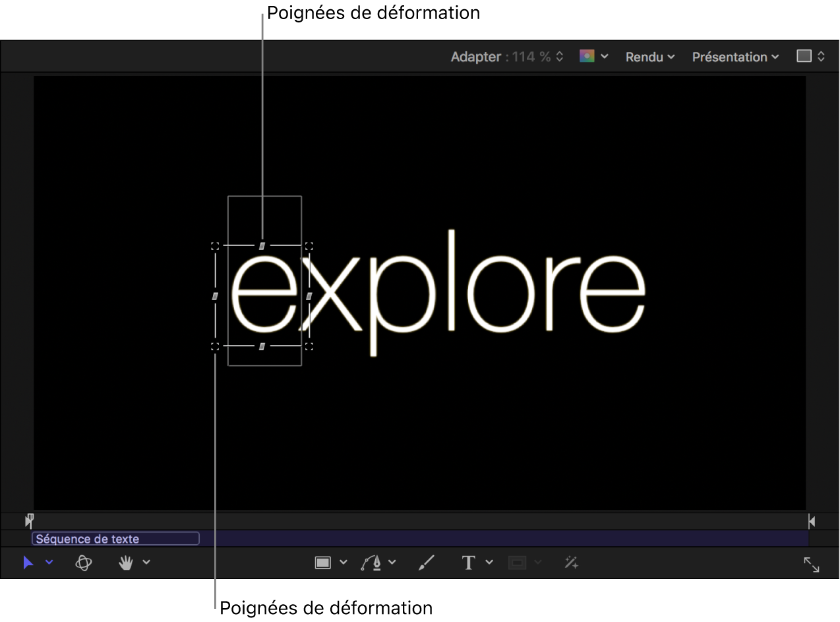Viewport: 840px width, 622px height.
Task: Open the dimmed mask tool chevron
Action: 538,563
